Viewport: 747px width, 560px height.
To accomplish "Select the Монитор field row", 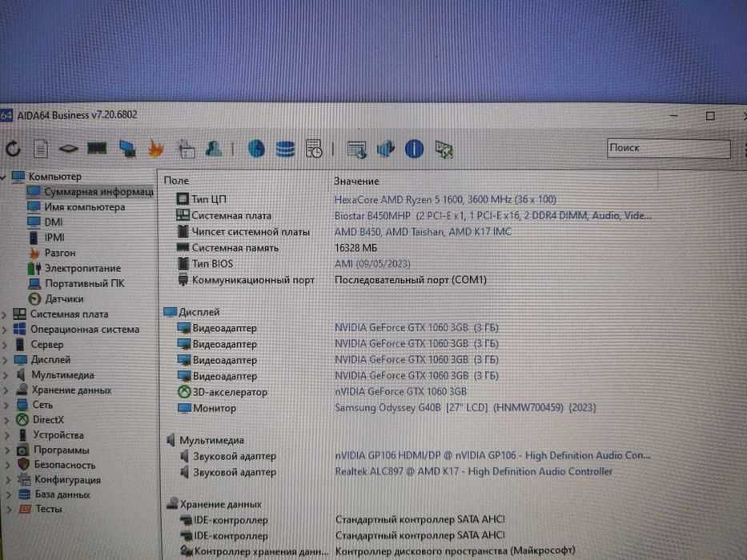I will [x=207, y=409].
